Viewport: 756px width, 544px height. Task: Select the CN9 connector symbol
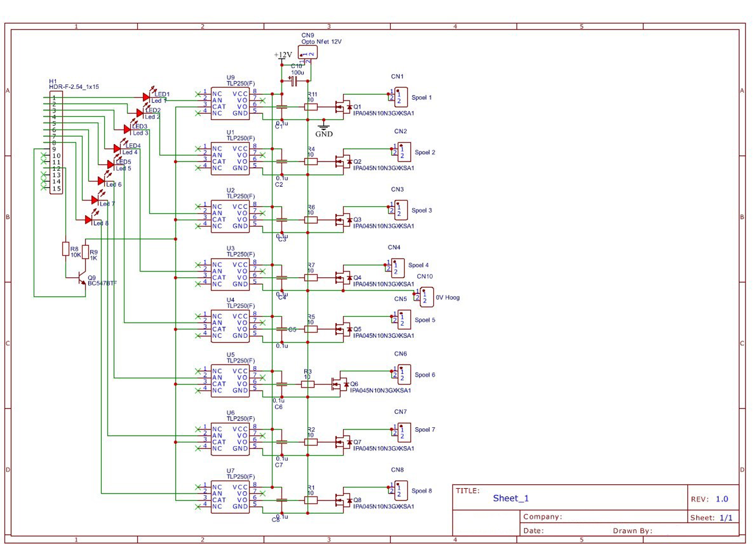[309, 53]
